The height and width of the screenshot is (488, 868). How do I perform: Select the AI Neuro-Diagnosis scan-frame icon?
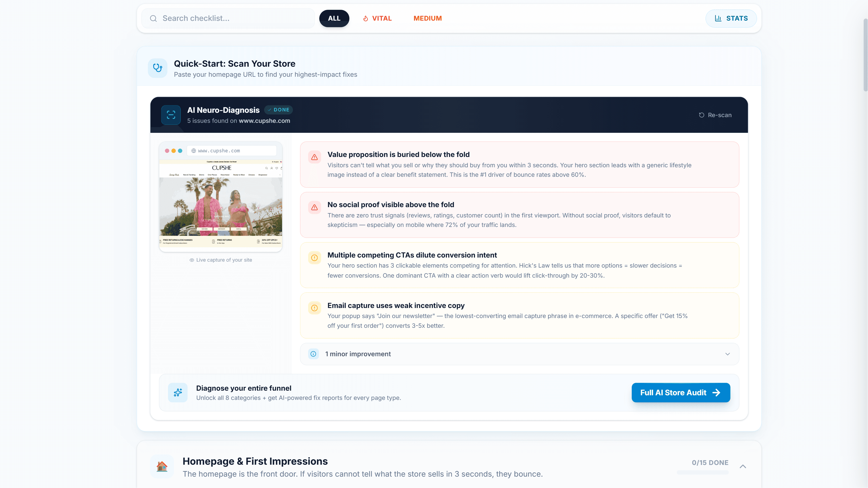click(171, 115)
